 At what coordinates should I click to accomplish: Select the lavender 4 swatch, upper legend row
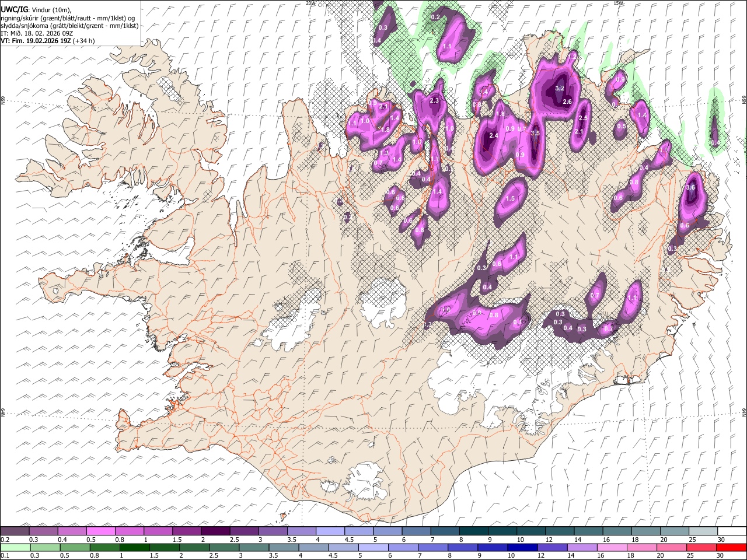[330, 531]
